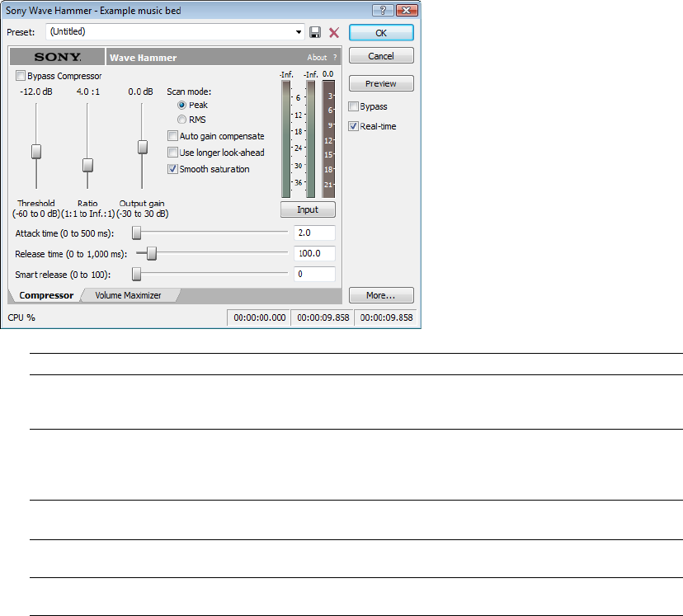The image size is (683, 616).
Task: Switch to the Compressor tab
Action: point(46,295)
